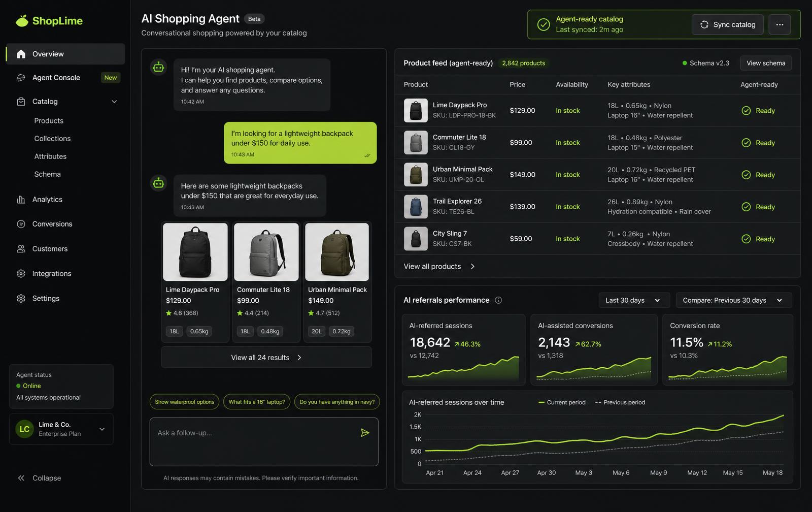Click the Overview home icon

(x=21, y=54)
